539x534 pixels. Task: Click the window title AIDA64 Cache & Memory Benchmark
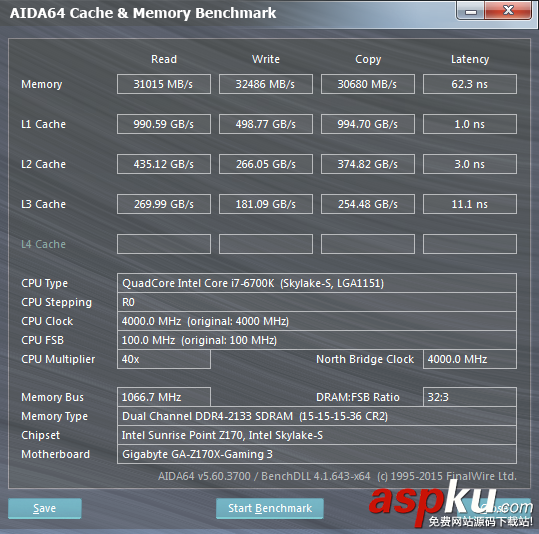click(x=143, y=13)
